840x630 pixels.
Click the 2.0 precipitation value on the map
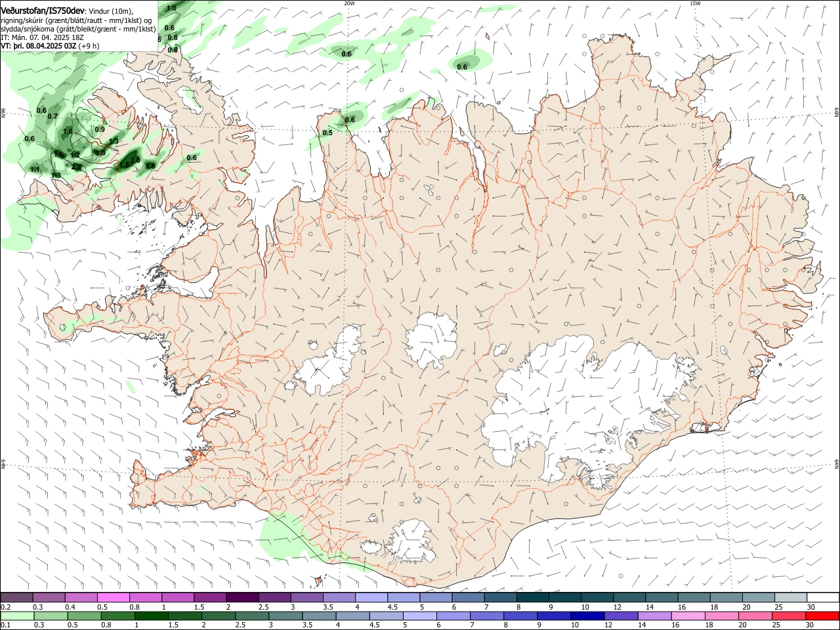pyautogui.click(x=135, y=159)
